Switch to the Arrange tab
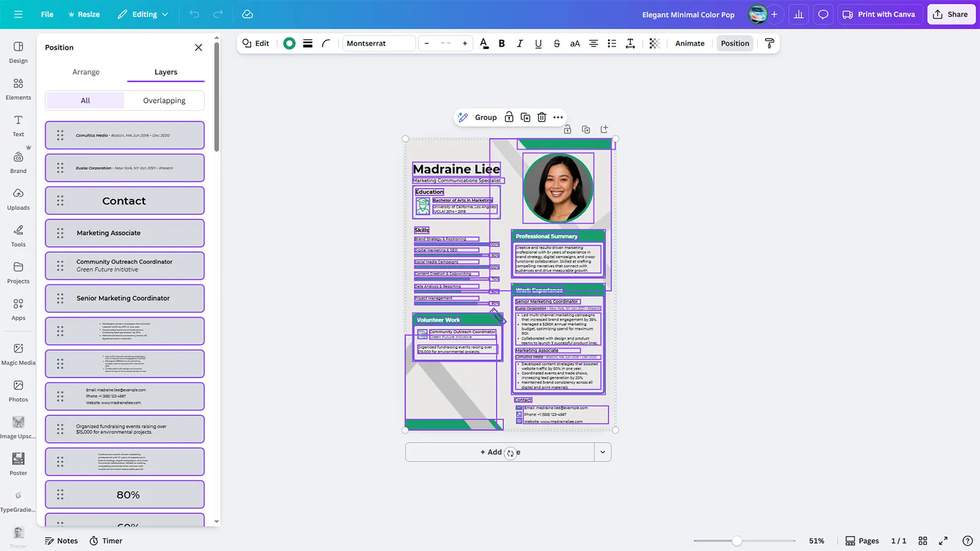This screenshot has width=980, height=551. (x=86, y=72)
